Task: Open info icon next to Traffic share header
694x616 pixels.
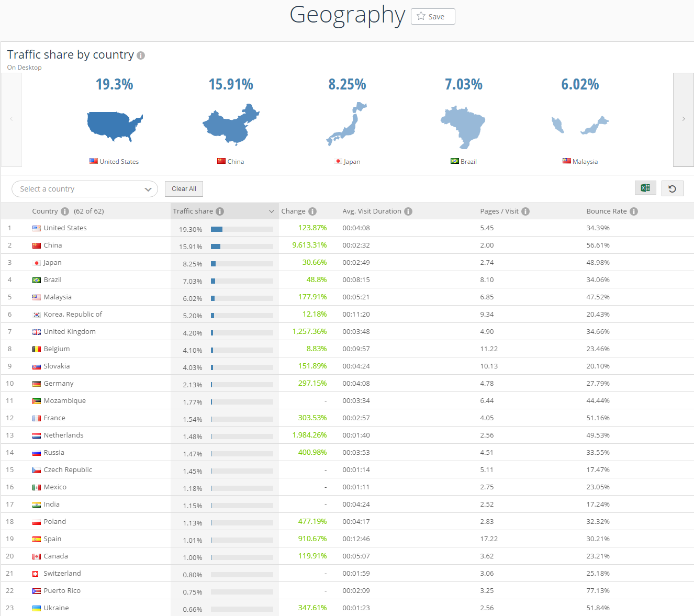Action: pyautogui.click(x=220, y=211)
